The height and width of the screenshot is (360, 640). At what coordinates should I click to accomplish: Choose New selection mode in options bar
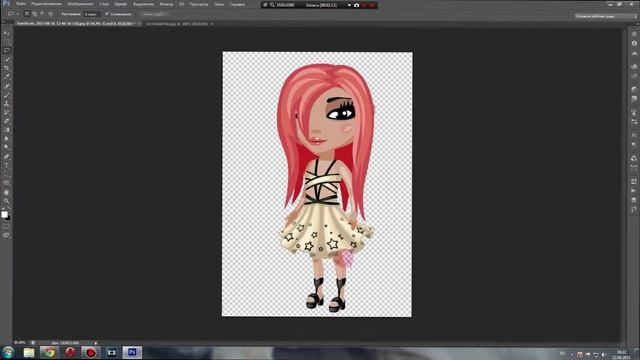click(27, 14)
